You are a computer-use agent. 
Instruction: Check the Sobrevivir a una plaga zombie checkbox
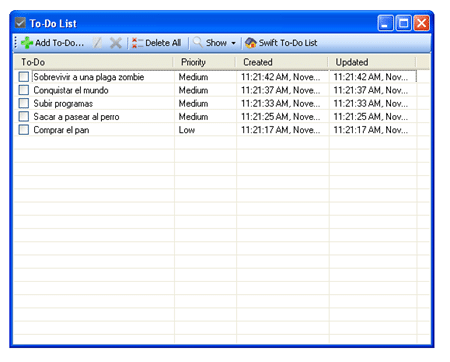24,77
